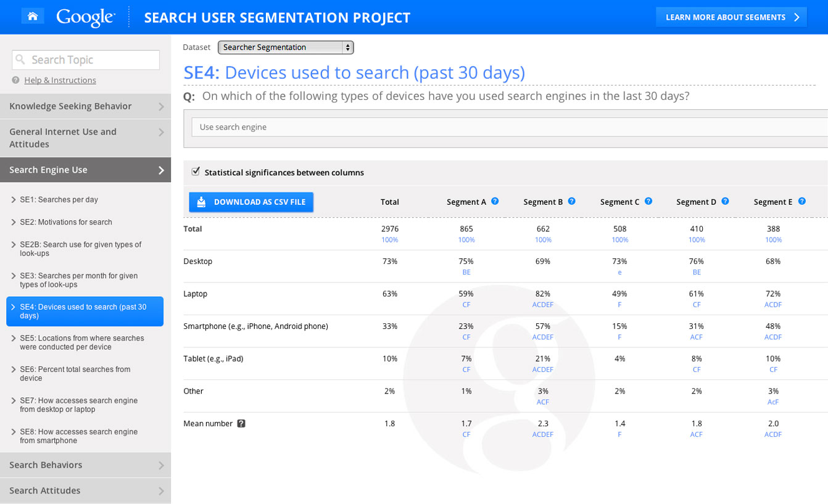This screenshot has height=504, width=828.
Task: Expand the Search Behaviors section
Action: tap(85, 465)
